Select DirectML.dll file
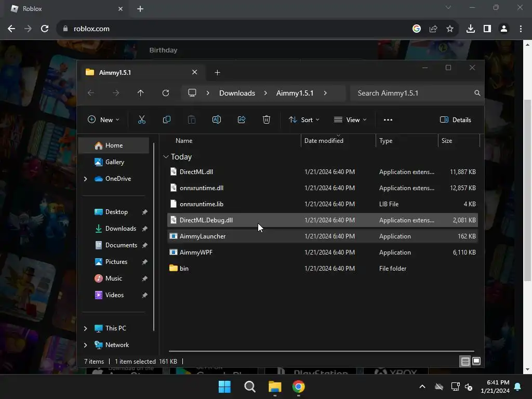The width and height of the screenshot is (532, 399). click(x=322, y=171)
